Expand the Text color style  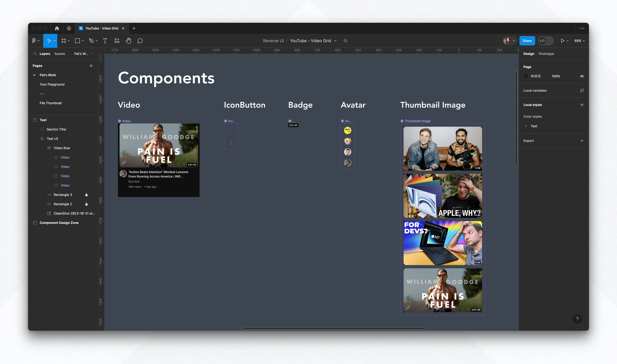[x=526, y=126]
